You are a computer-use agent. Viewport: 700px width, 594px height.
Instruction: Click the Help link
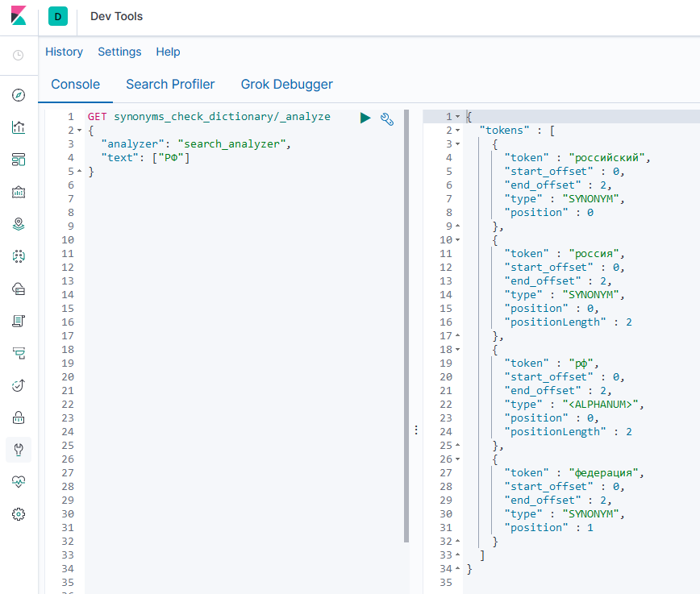(x=168, y=52)
